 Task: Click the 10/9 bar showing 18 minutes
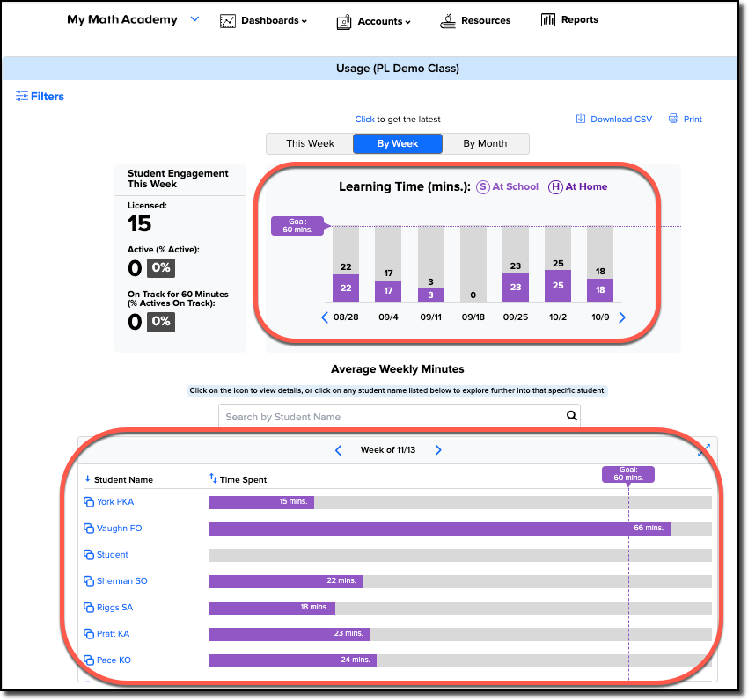(600, 290)
